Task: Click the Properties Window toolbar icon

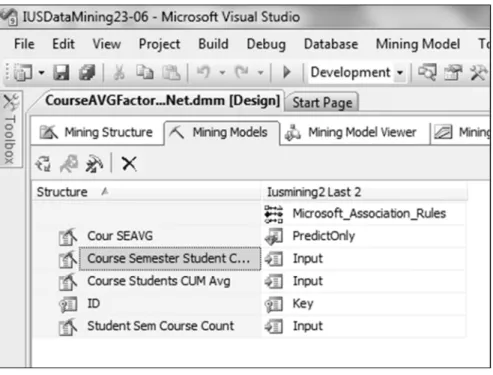Action: click(x=453, y=72)
